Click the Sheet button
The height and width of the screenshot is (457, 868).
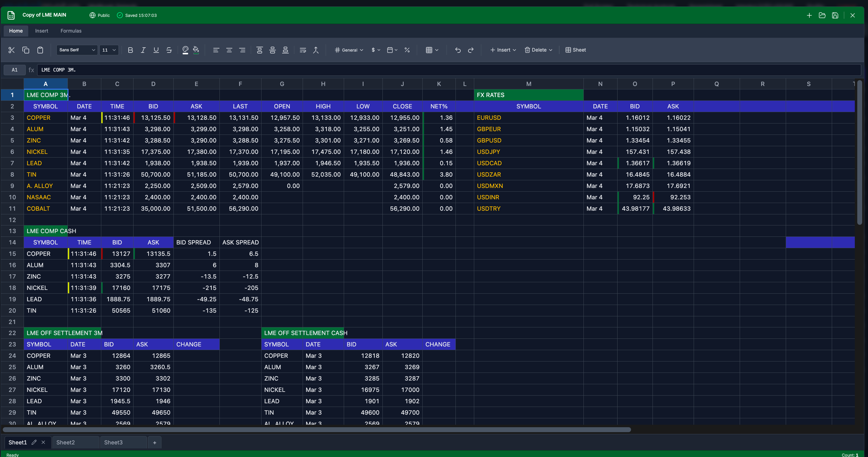click(575, 50)
